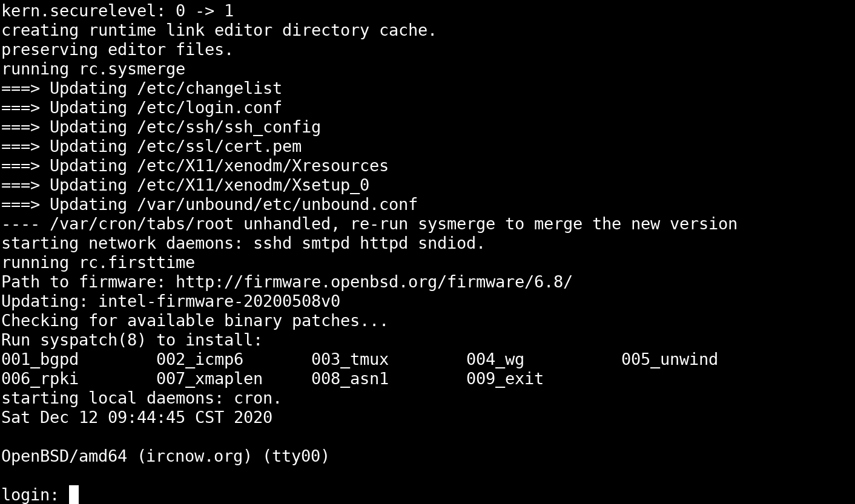Select the 006_rpki patch entry
This screenshot has width=855, height=504.
[40, 379]
